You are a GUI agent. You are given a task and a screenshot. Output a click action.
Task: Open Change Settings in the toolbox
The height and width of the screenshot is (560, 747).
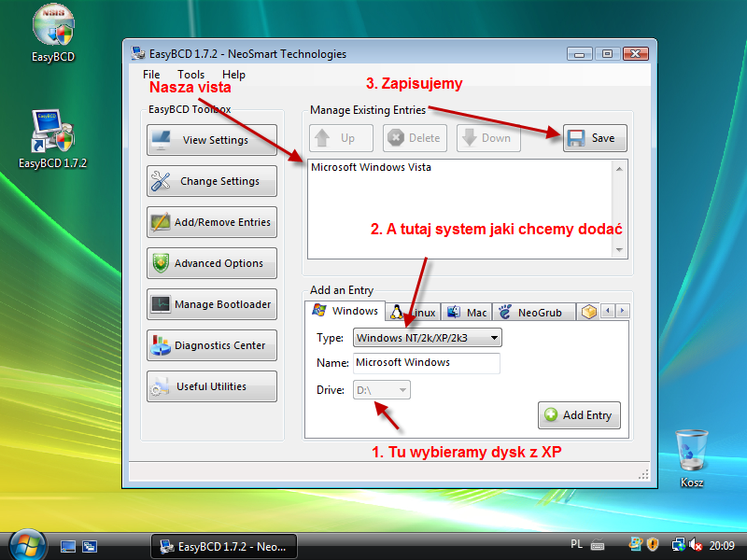(x=212, y=181)
